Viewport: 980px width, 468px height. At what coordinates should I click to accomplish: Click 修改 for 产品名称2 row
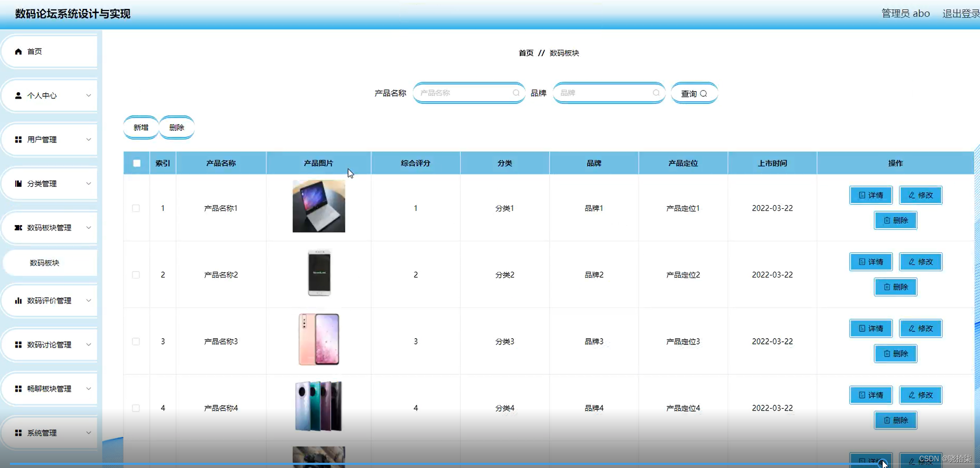tap(921, 262)
